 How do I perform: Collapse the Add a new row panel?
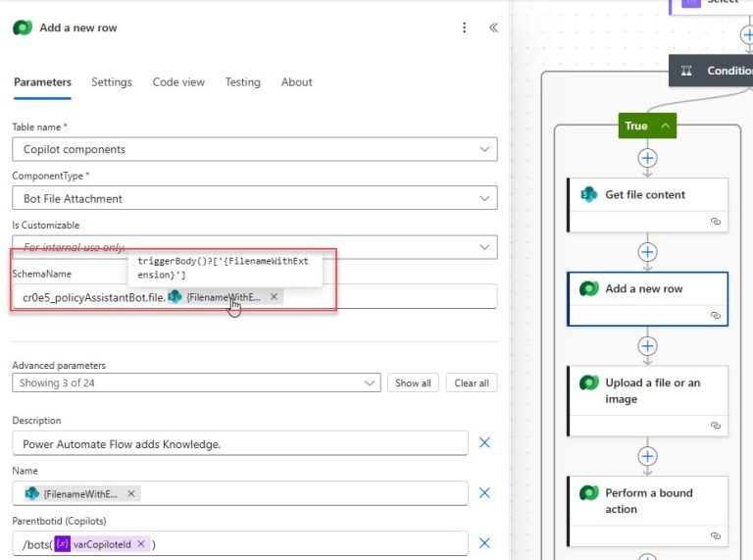(x=493, y=27)
